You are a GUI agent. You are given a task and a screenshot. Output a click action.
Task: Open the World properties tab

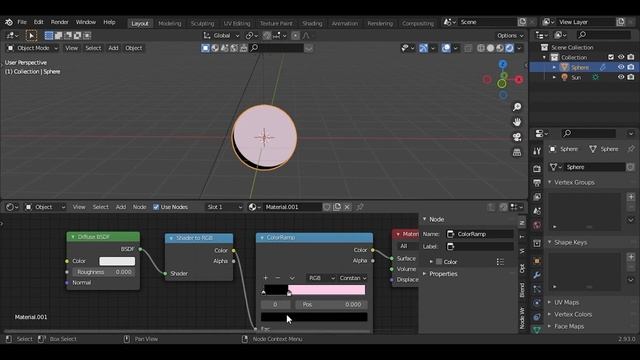click(x=537, y=225)
